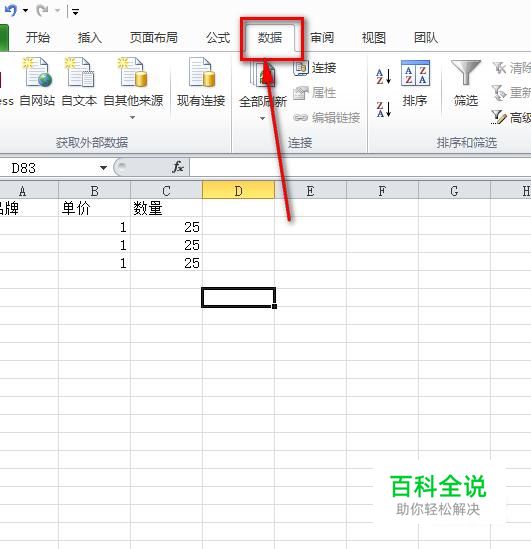Viewport: 531px width, 549px height.
Task: Click the 属性 properties button
Action: pos(314,93)
